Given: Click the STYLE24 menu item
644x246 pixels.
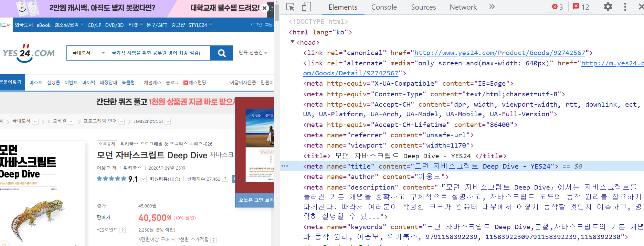Looking at the screenshot, I should click(x=198, y=25).
